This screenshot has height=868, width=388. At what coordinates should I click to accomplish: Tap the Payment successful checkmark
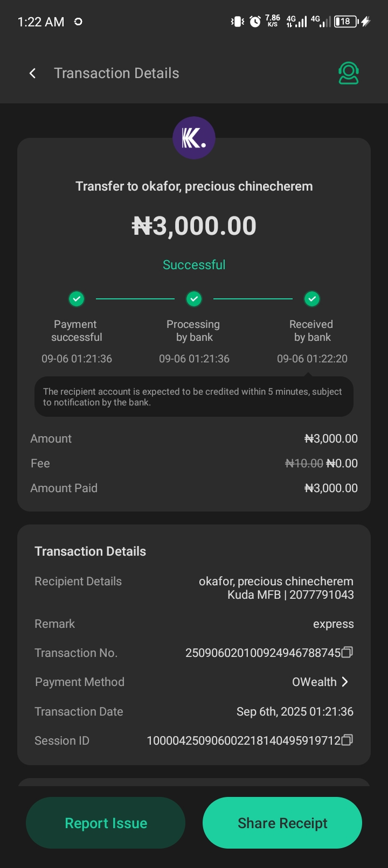(77, 298)
